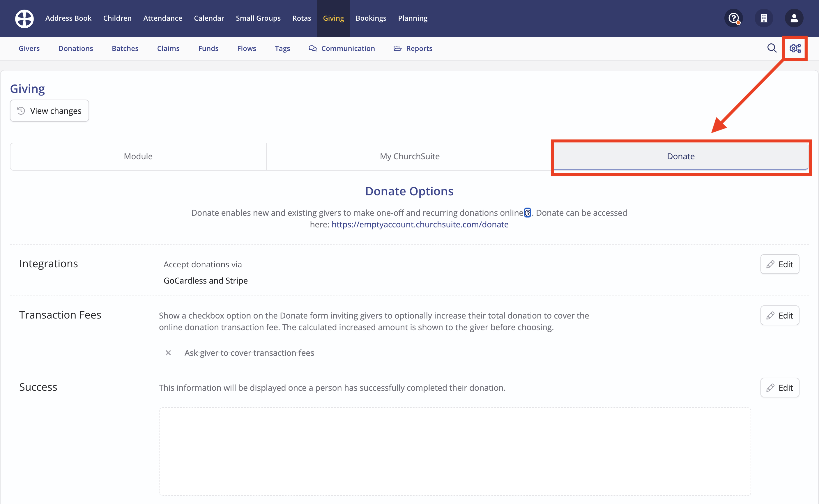
Task: Switch to the Module tab
Action: click(138, 156)
